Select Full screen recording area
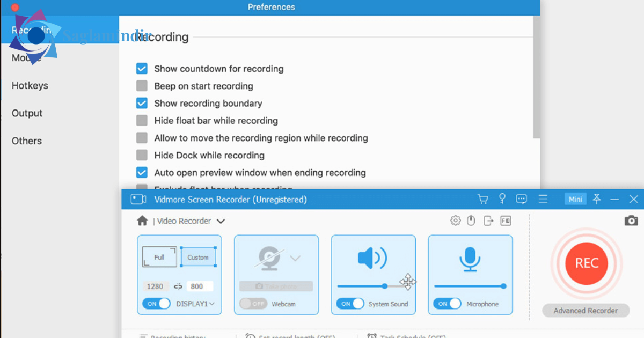This screenshot has width=644, height=338. pyautogui.click(x=159, y=256)
